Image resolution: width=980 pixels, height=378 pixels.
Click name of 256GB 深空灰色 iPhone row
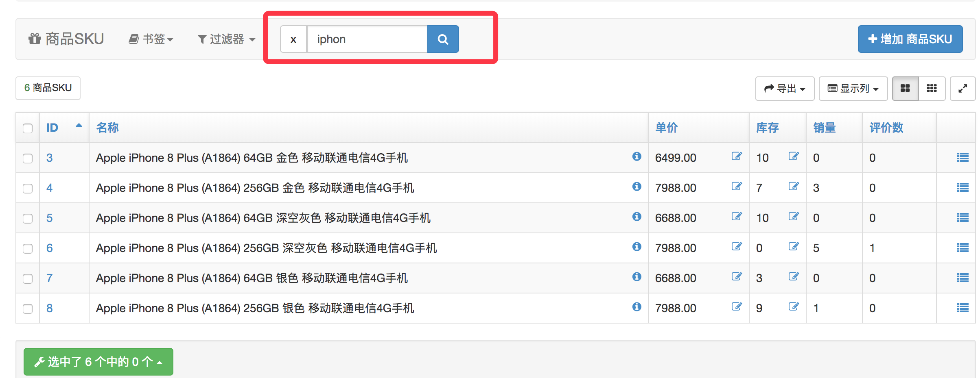coord(266,248)
